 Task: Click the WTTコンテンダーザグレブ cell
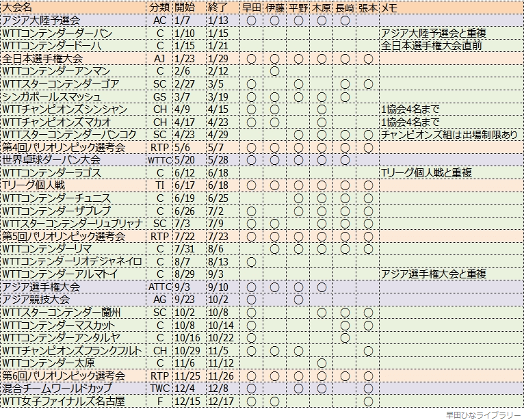point(73,211)
